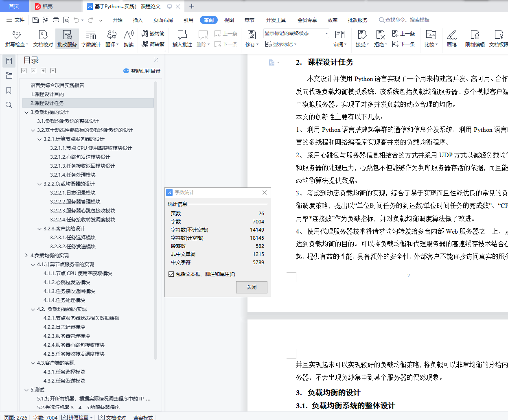Switch to the 首页 window tab
508x420 pixels.
pos(14,6)
